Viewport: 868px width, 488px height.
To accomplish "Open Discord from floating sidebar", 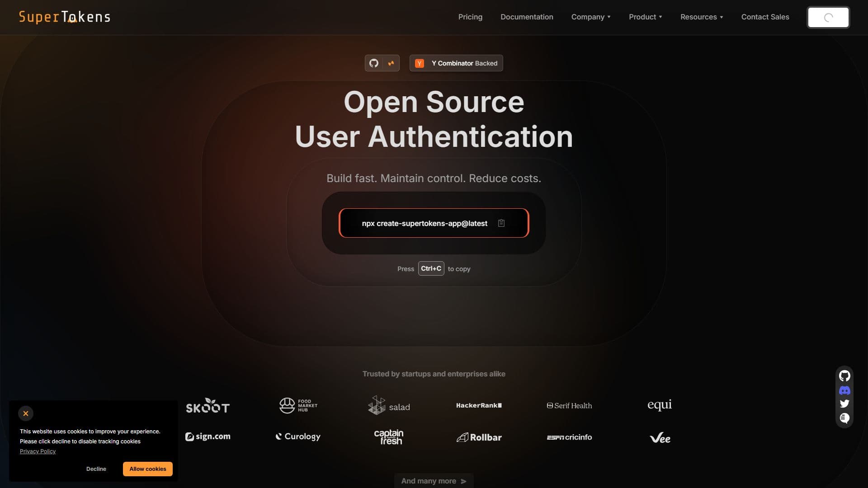I will pos(844,390).
